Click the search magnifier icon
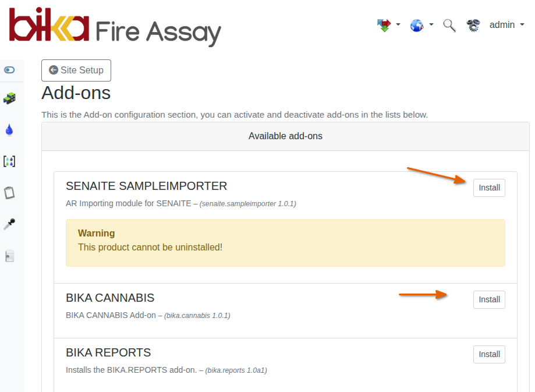This screenshot has width=535, height=392. point(449,25)
